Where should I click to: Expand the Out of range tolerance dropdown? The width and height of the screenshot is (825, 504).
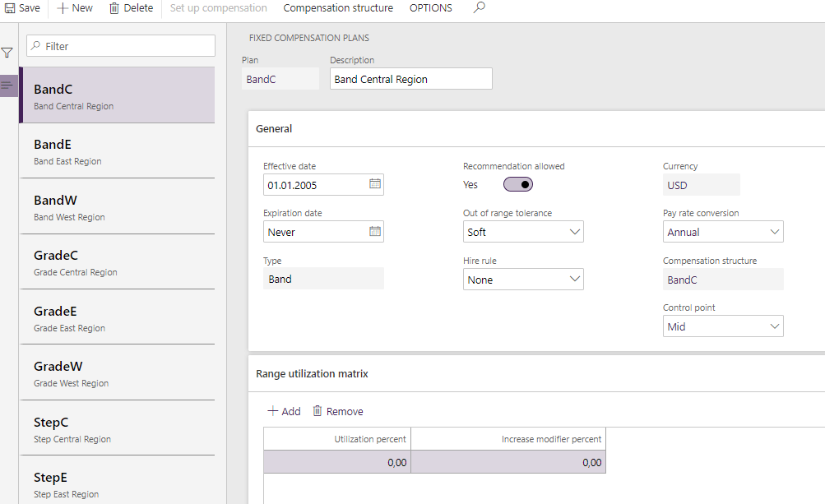pyautogui.click(x=575, y=232)
